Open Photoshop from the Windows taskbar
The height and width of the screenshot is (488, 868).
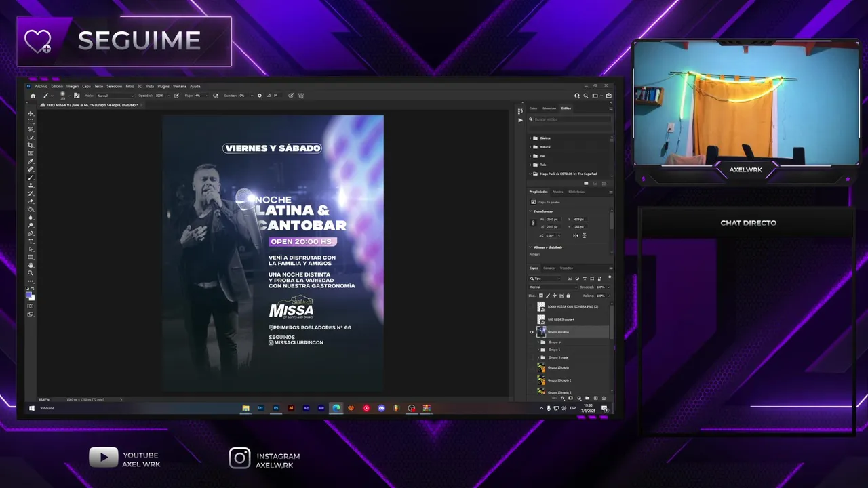click(276, 408)
